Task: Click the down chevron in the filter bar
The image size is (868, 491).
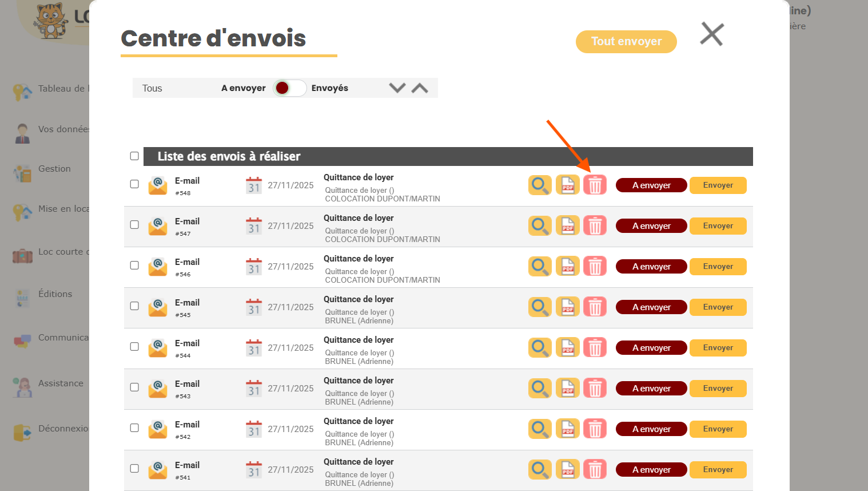Action: coord(397,88)
